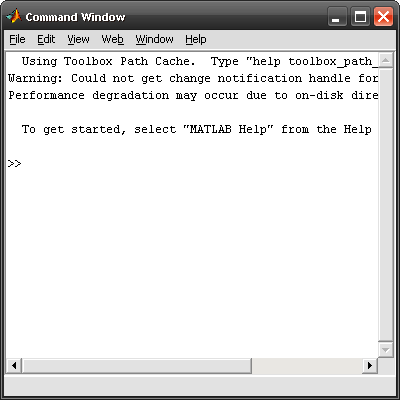
Task: Click the horizontal scrollbar left arrow
Action: pos(14,366)
